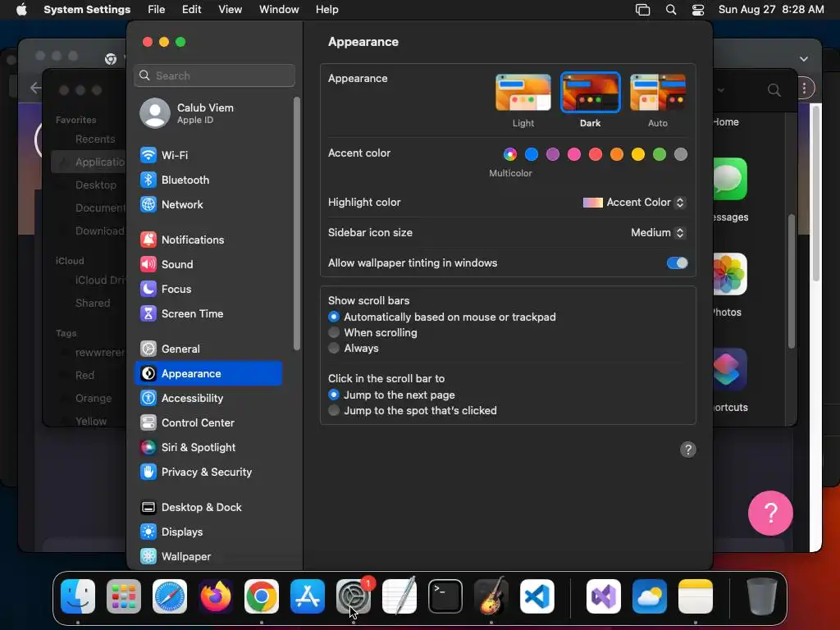Choose Green accent color
Viewport: 840px width, 630px height.
[x=660, y=154]
